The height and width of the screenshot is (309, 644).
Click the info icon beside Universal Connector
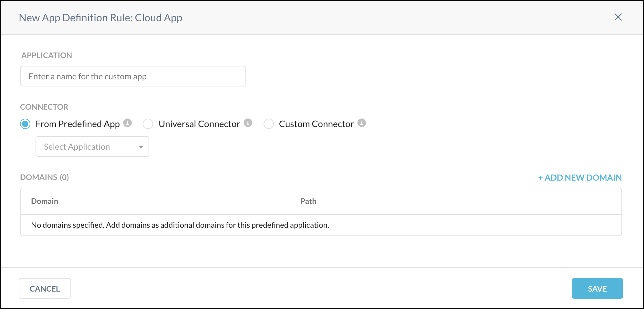point(248,123)
